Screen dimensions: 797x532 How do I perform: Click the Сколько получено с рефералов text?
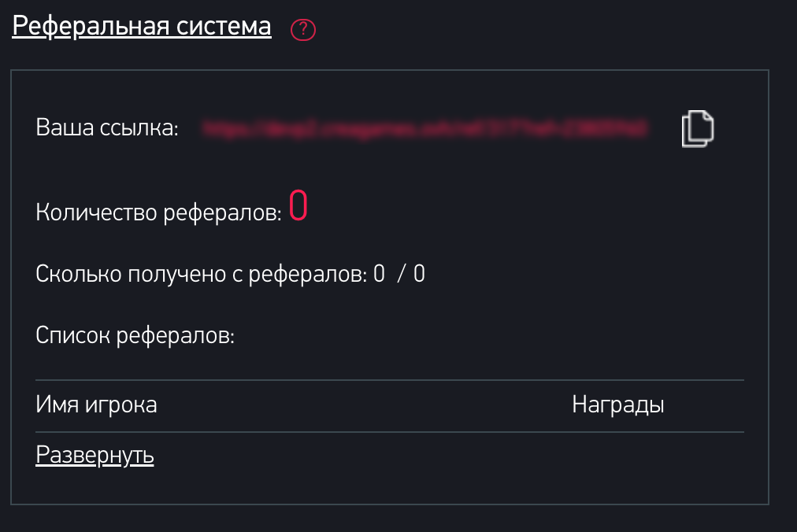pyautogui.click(x=201, y=275)
